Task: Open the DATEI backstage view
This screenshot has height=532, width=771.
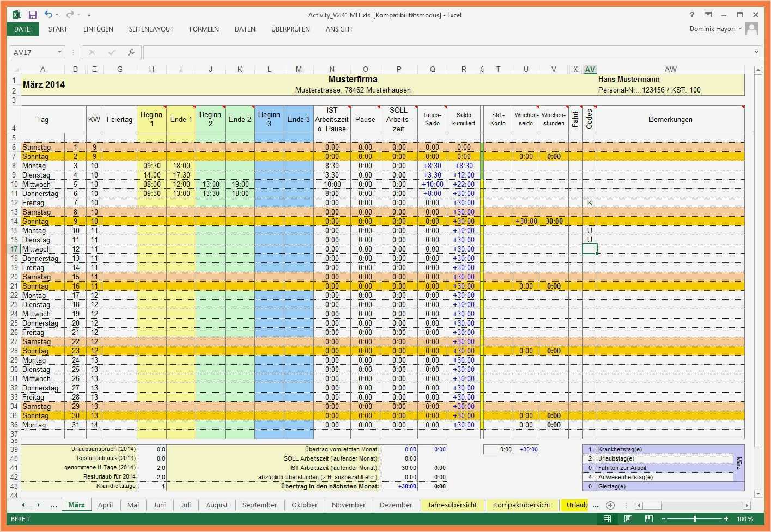Action: point(23,29)
